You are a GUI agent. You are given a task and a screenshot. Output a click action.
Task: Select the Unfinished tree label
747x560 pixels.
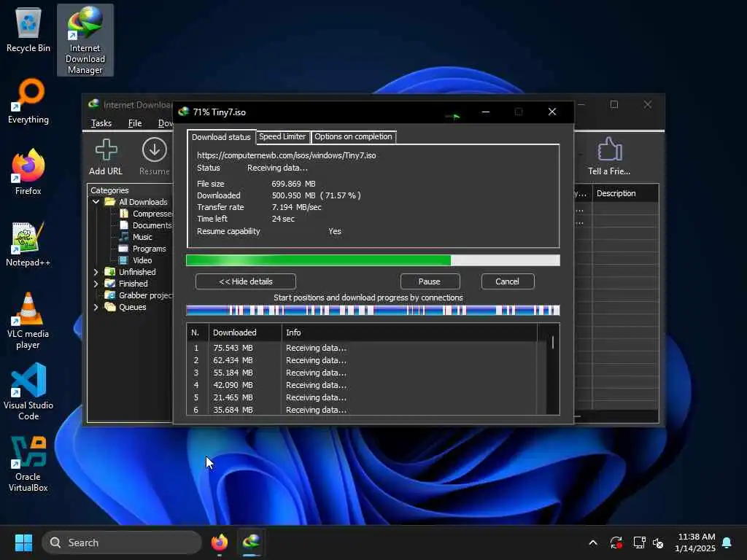[137, 272]
